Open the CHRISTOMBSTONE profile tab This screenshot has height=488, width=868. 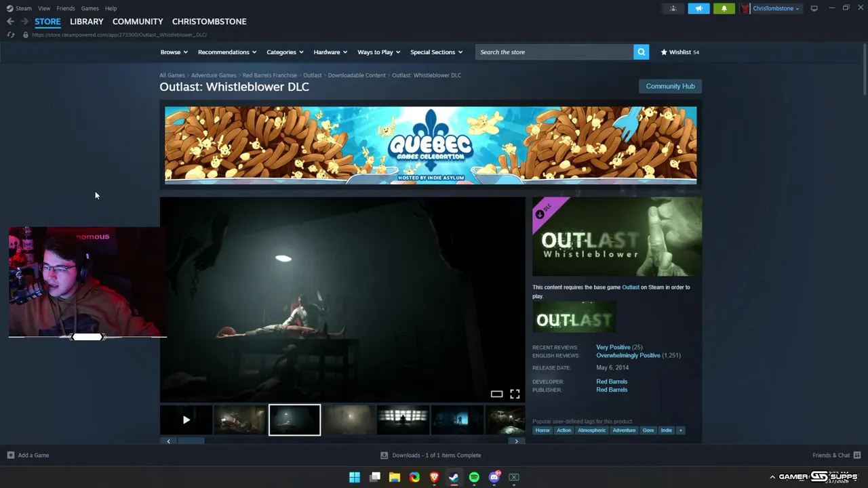point(209,22)
